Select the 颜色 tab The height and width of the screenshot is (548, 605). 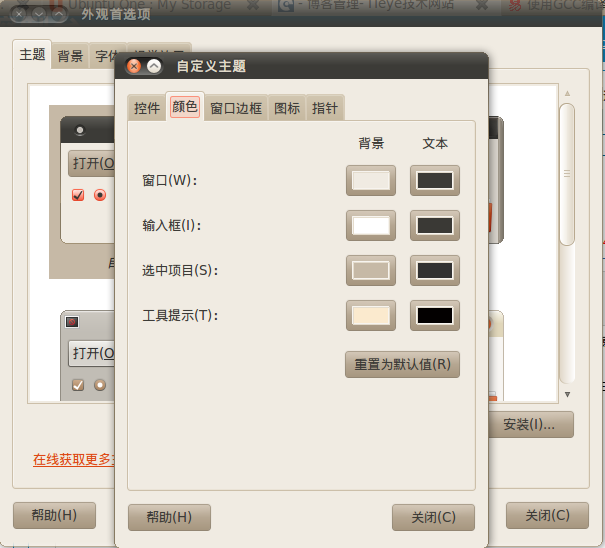[185, 107]
